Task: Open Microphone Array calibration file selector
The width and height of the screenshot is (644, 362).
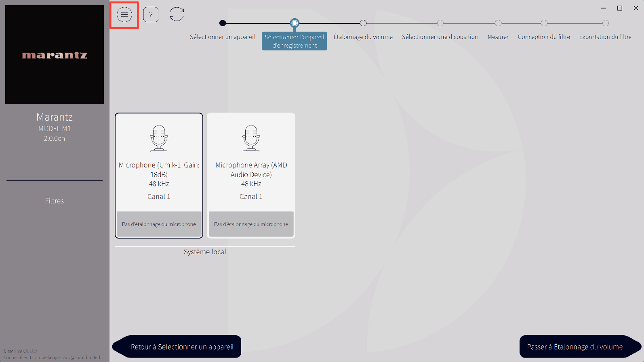Action: (251, 224)
